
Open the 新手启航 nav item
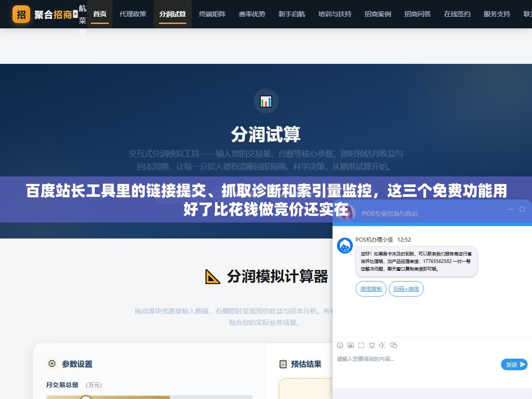pos(292,14)
